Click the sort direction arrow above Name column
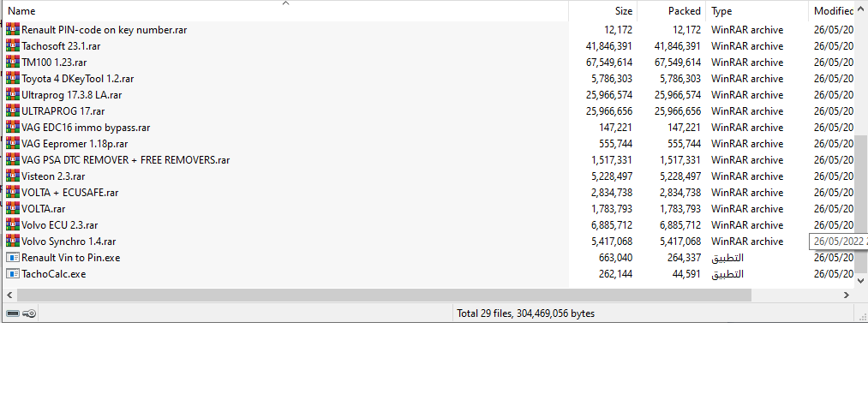The image size is (868, 394). tap(285, 3)
